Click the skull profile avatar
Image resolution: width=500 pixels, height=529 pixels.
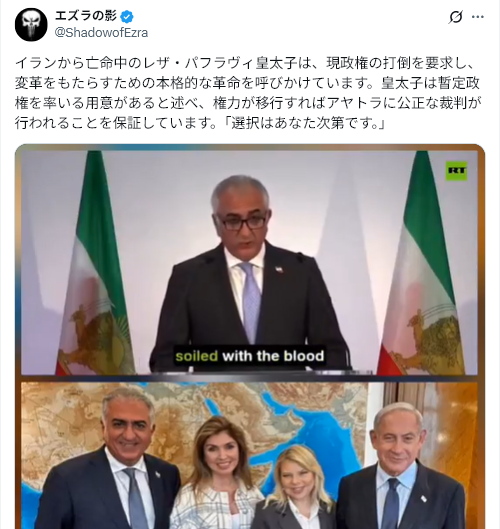pyautogui.click(x=31, y=24)
